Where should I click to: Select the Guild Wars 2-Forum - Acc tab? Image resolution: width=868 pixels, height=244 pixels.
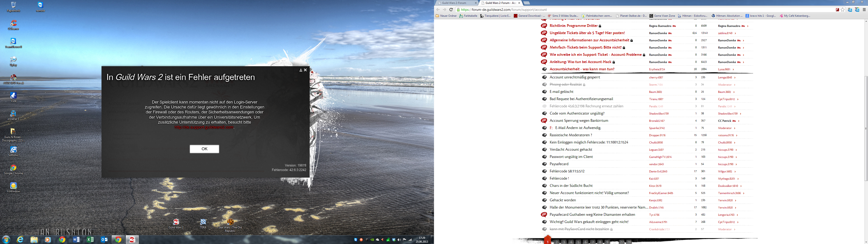pos(500,3)
